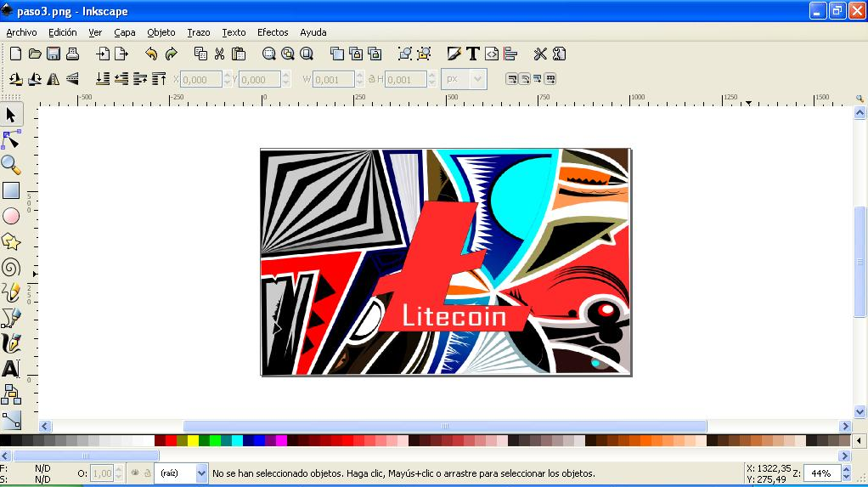Open the Capa menu
The height and width of the screenshot is (487, 868).
coord(125,32)
